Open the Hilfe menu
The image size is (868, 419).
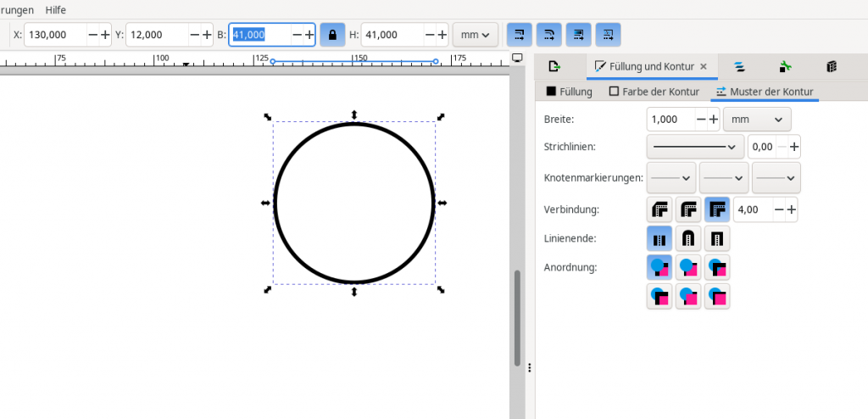51,9
